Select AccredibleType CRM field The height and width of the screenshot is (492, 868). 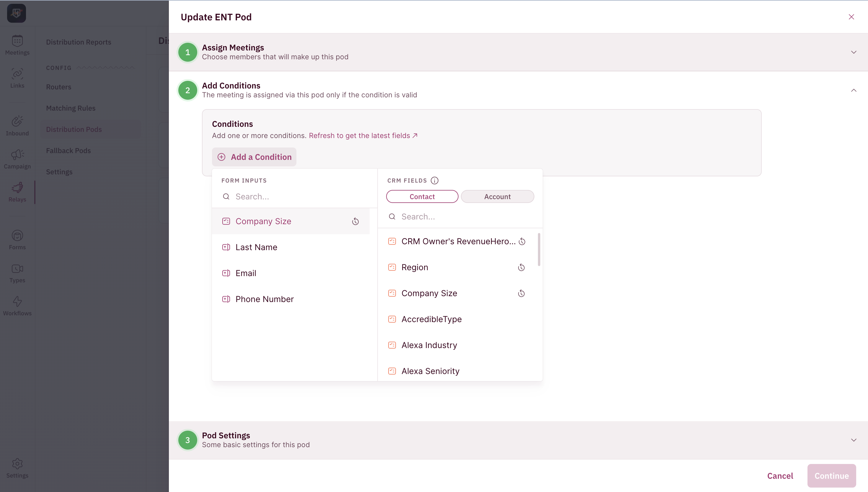click(457, 319)
